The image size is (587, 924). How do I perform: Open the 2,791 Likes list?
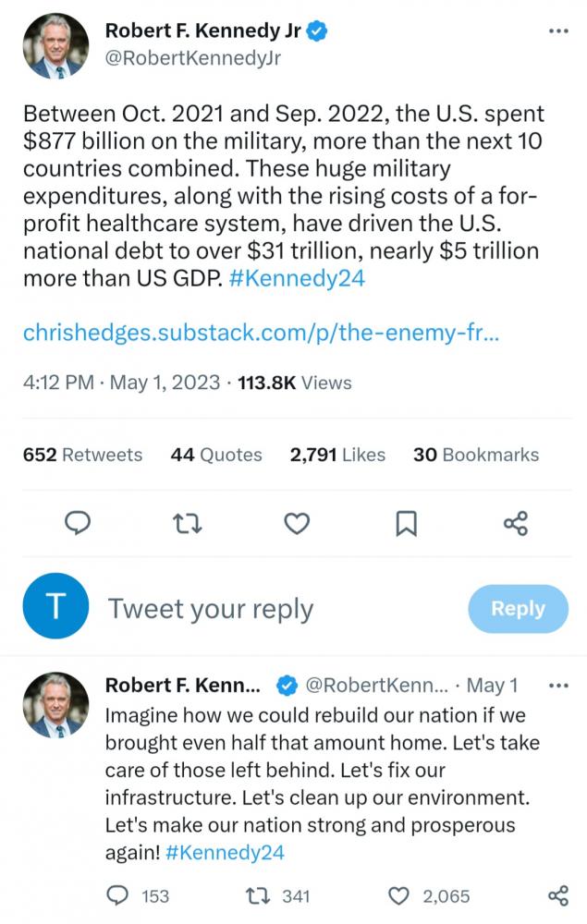pyautogui.click(x=337, y=455)
